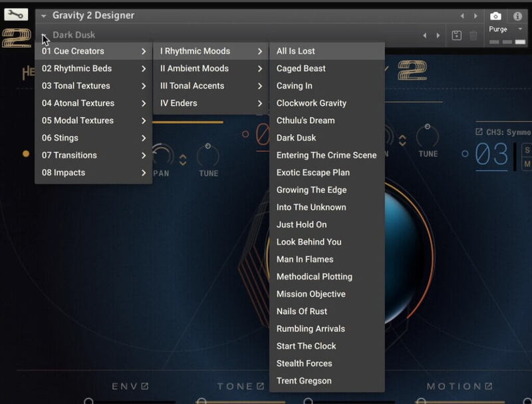Screen dimensions: 532x404
Task: Load the Nails Of Rust preset
Action: [327, 311]
